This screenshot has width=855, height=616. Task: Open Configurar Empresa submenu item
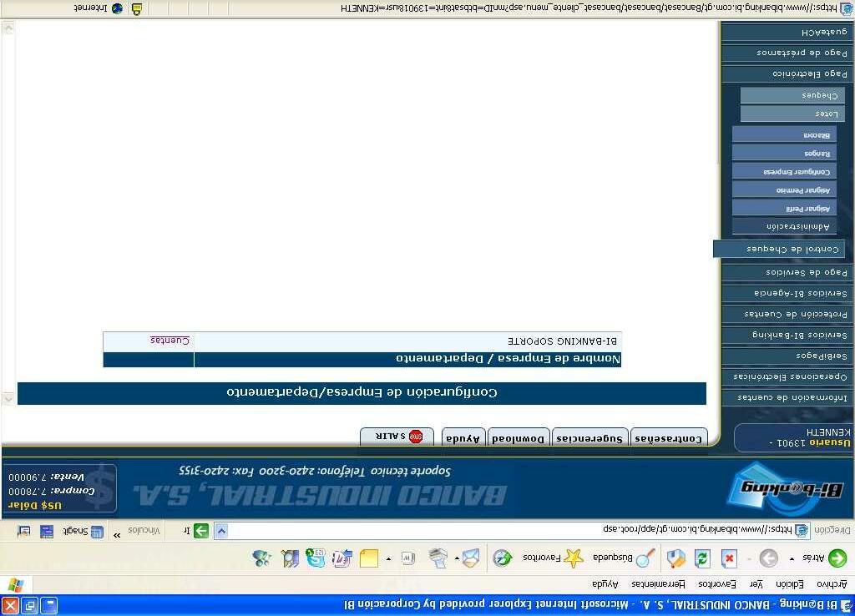click(783, 171)
